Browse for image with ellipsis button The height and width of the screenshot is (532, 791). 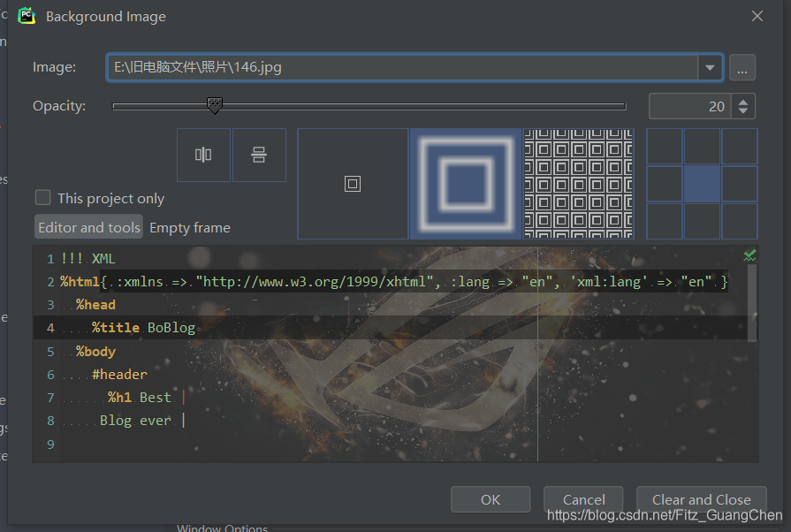pos(742,67)
